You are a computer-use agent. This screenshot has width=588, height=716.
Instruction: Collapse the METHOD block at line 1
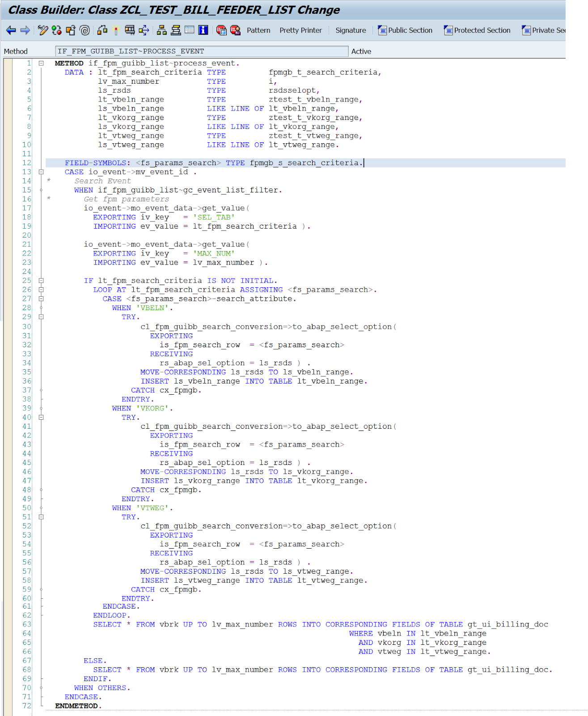click(41, 64)
